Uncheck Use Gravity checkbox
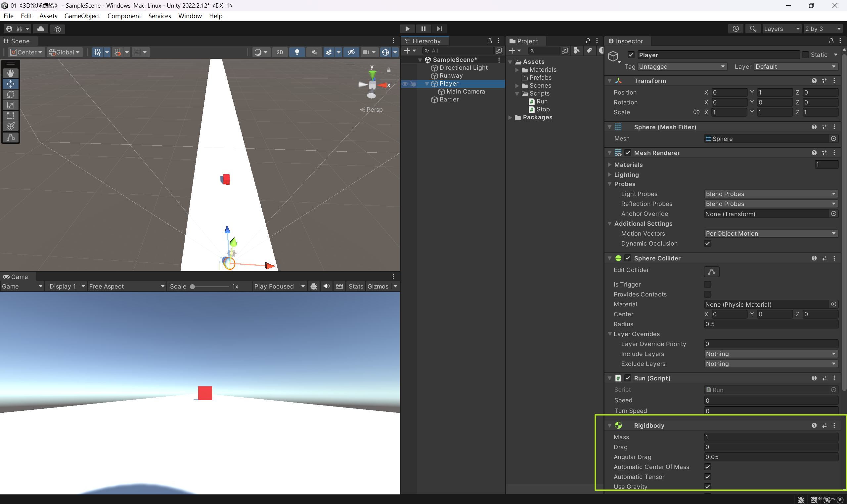This screenshot has width=847, height=504. coord(707,486)
